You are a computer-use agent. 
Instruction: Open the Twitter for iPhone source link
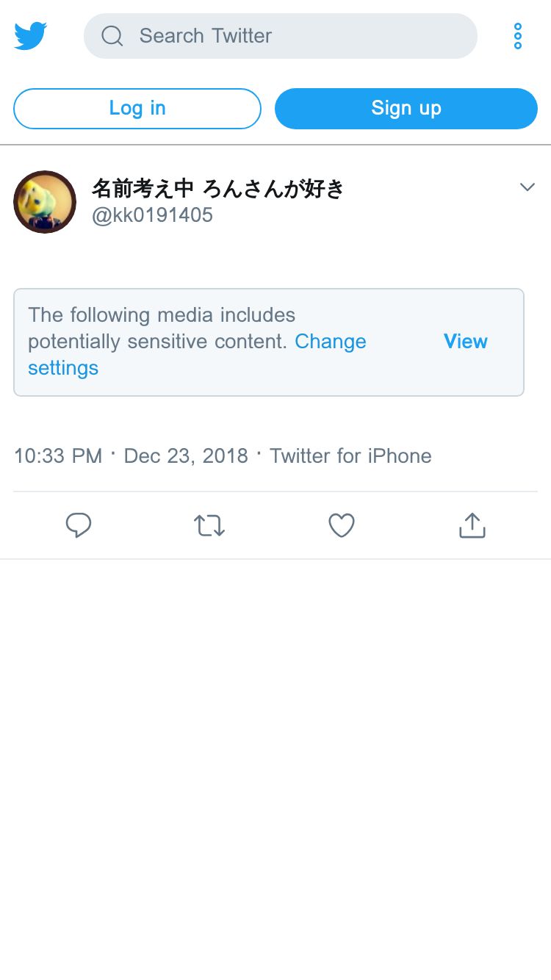click(350, 456)
